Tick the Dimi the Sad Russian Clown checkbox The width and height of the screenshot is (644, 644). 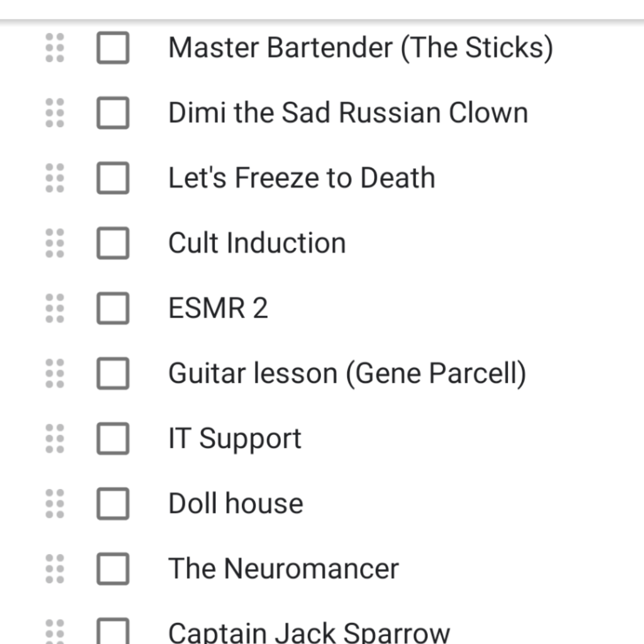(x=113, y=113)
